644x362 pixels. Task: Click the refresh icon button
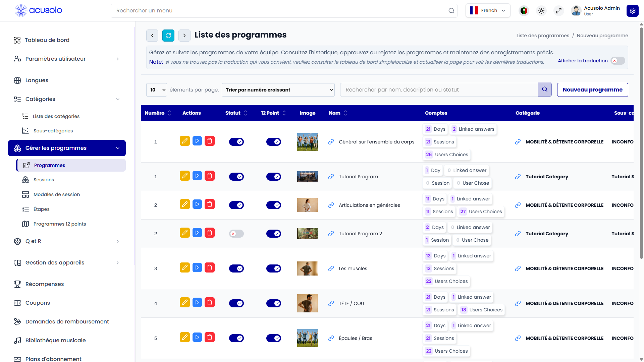pos(168,36)
